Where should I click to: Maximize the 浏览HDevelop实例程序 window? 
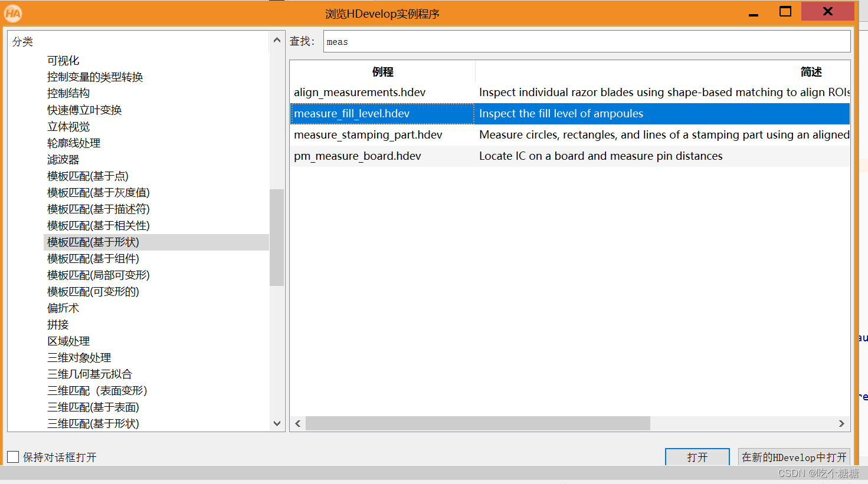(785, 11)
